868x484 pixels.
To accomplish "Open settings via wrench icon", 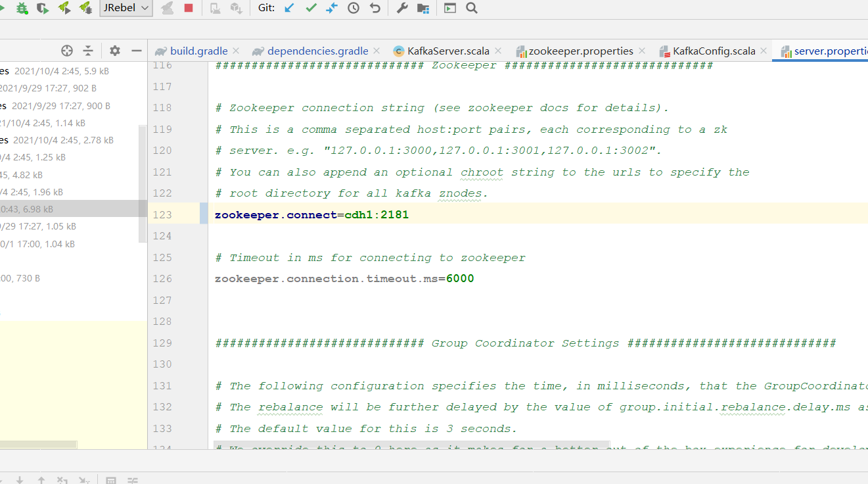I will pos(402,8).
